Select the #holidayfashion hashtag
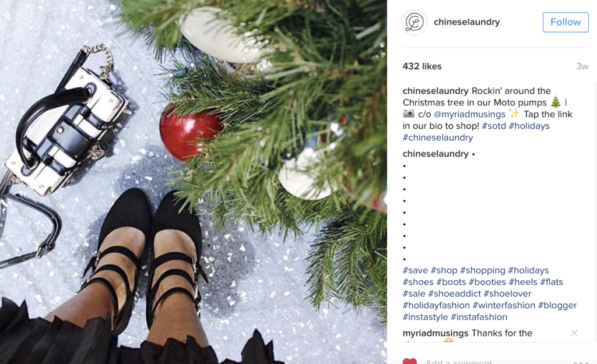The image size is (597, 364). [x=436, y=305]
